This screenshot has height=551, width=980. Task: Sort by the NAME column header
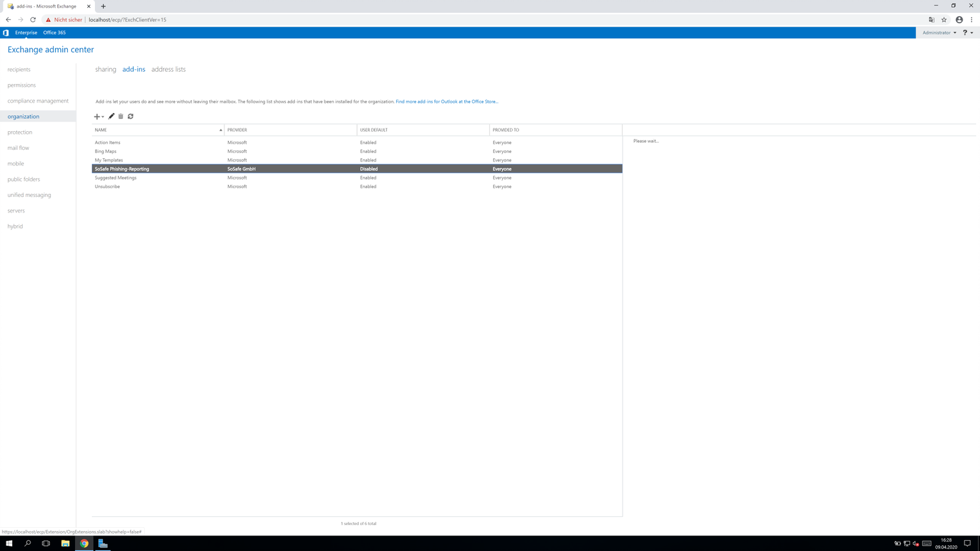pyautogui.click(x=158, y=130)
